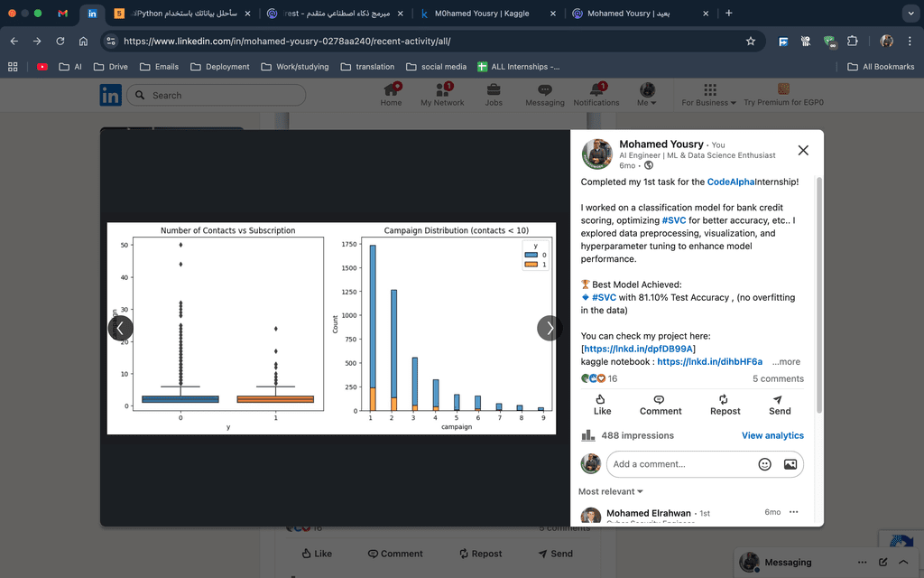This screenshot has height=578, width=924.
Task: Open the Messaging page from navbar
Action: point(544,90)
